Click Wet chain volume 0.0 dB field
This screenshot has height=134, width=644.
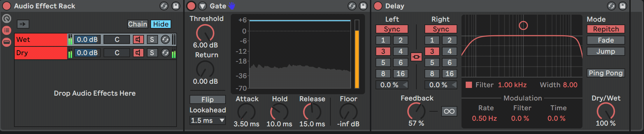[x=87, y=40]
